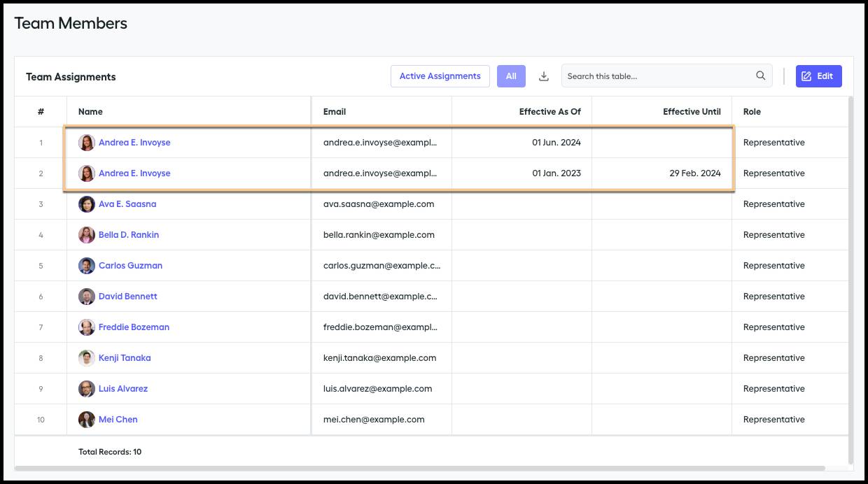The width and height of the screenshot is (868, 484).
Task: Open Kenji Tanaka profile link
Action: 125,358
